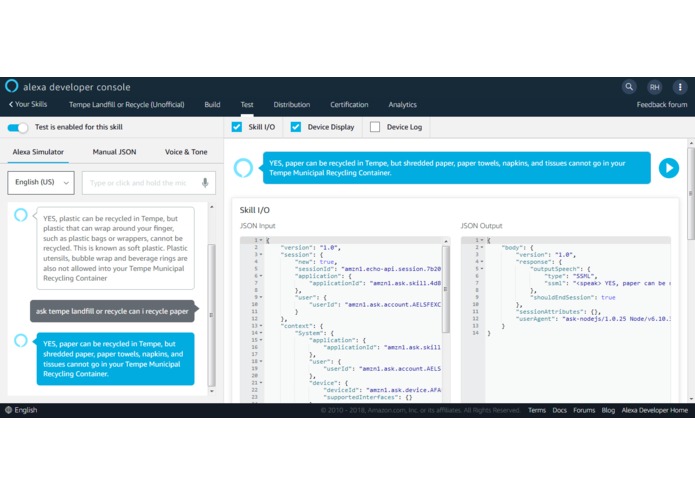Open the Forums footer link
Viewport: 695px width, 494px height.
coord(584,410)
